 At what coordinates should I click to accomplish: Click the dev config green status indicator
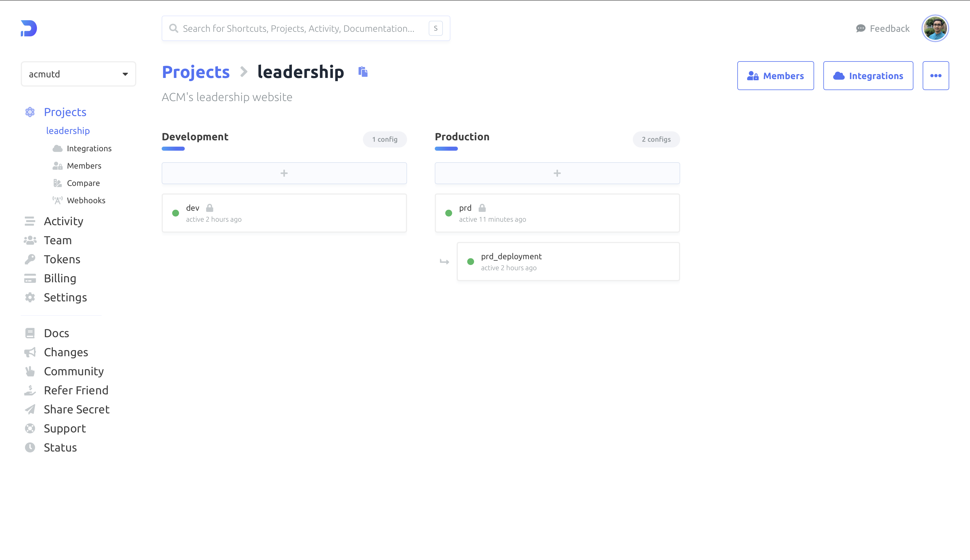176,213
